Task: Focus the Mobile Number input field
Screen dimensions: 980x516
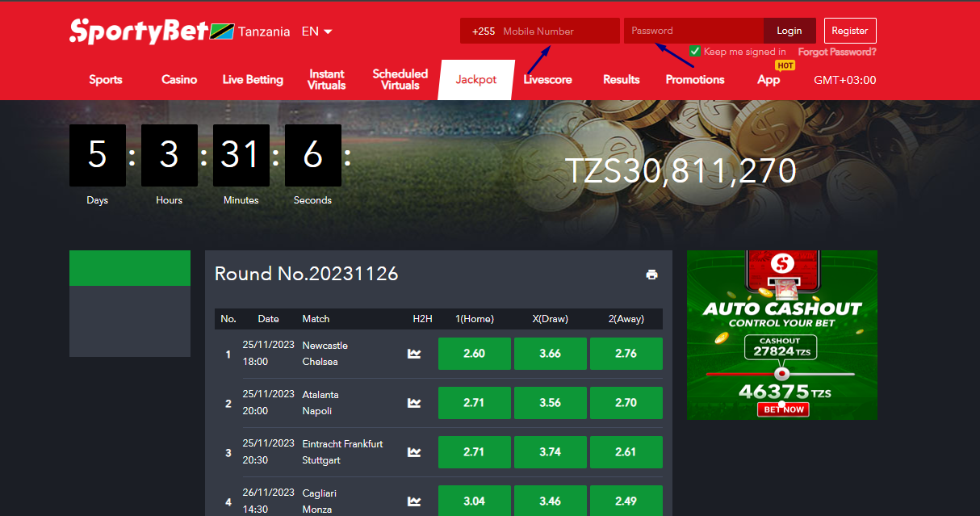Action: [540, 31]
